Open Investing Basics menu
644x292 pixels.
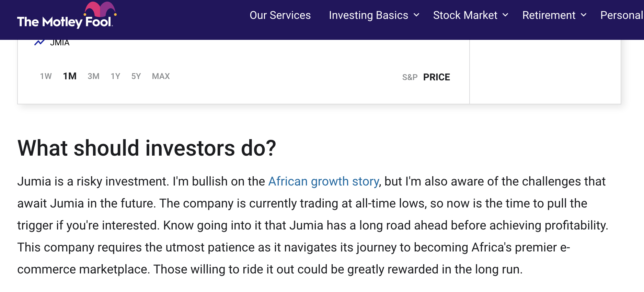(368, 15)
